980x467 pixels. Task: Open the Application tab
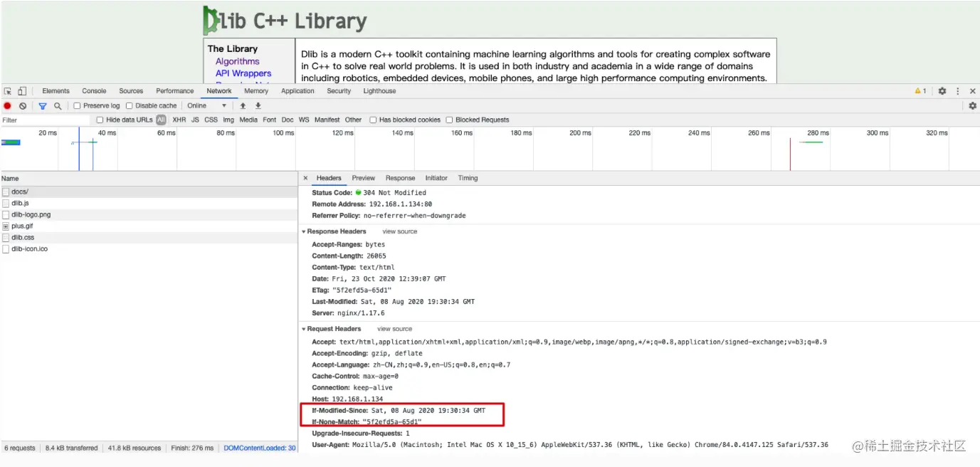(297, 91)
